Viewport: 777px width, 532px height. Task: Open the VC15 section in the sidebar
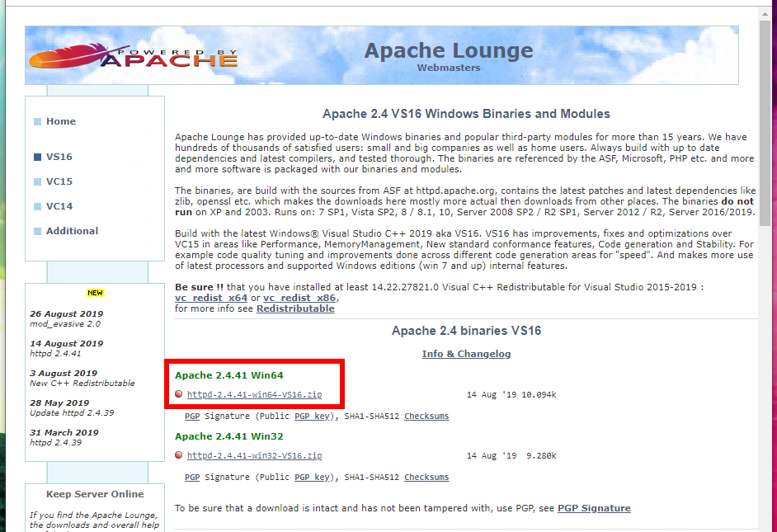tap(59, 181)
